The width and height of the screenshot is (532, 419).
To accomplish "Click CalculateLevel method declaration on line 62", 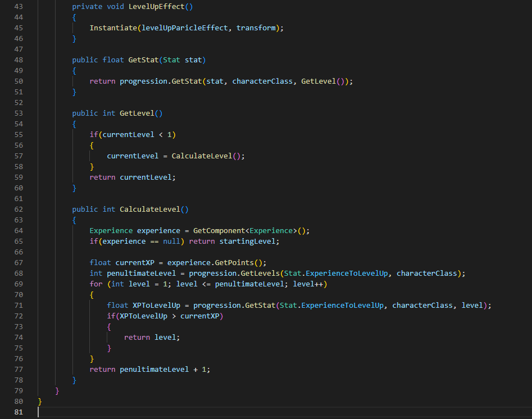I will (150, 209).
